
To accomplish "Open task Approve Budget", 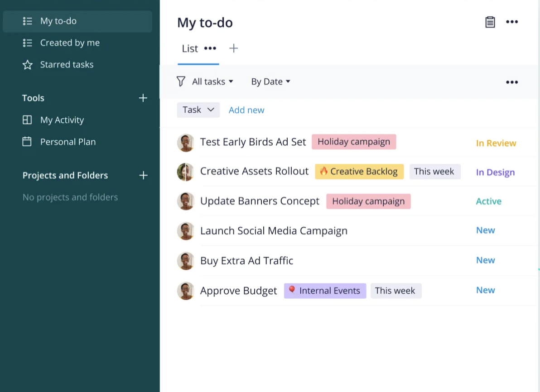I will click(x=238, y=291).
